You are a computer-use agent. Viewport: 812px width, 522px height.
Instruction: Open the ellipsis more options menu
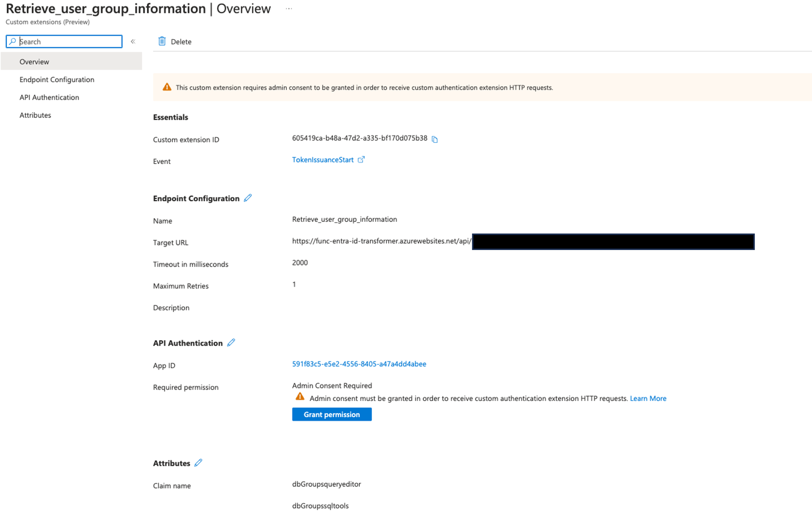click(x=288, y=8)
